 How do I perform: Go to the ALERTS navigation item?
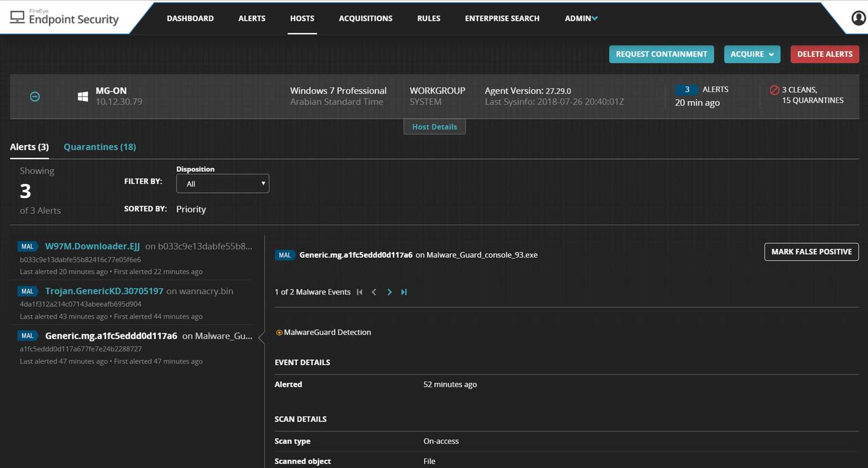pos(252,18)
